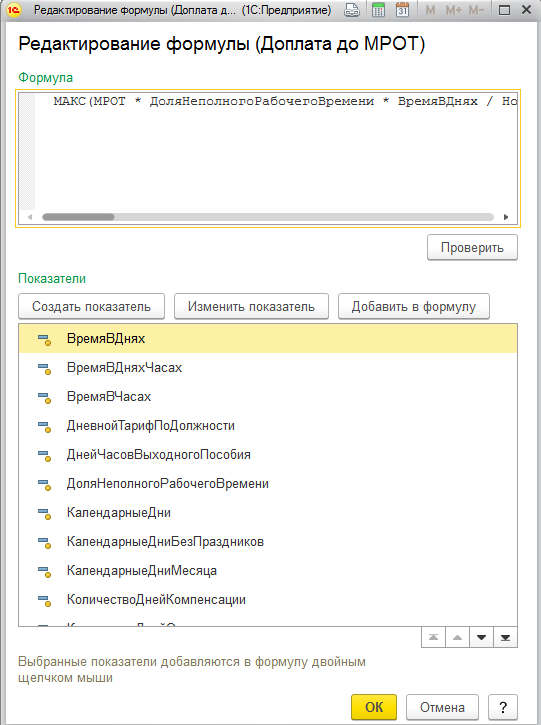The height and width of the screenshot is (725, 541).
Task: Move selection down one item arrow
Action: click(x=481, y=638)
